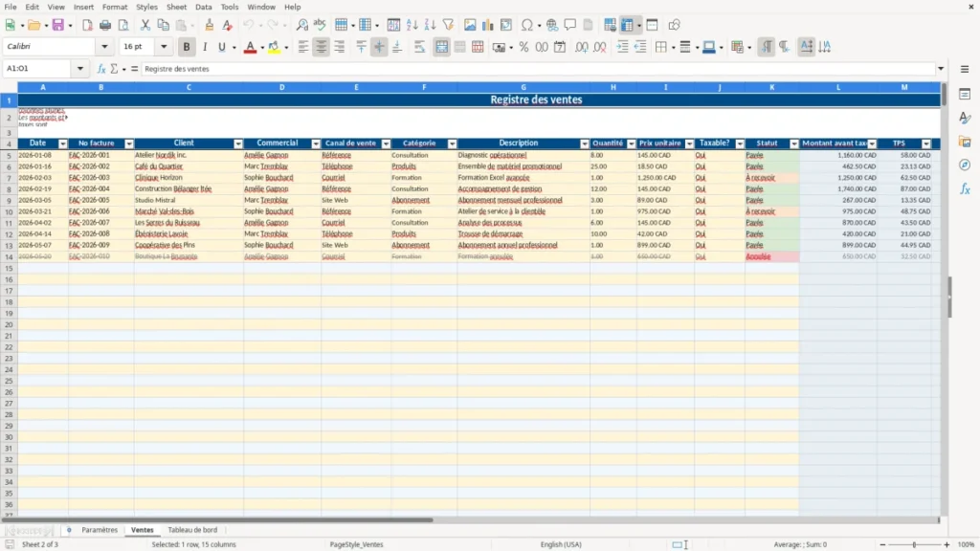Click the zoom in plus button

[947, 544]
